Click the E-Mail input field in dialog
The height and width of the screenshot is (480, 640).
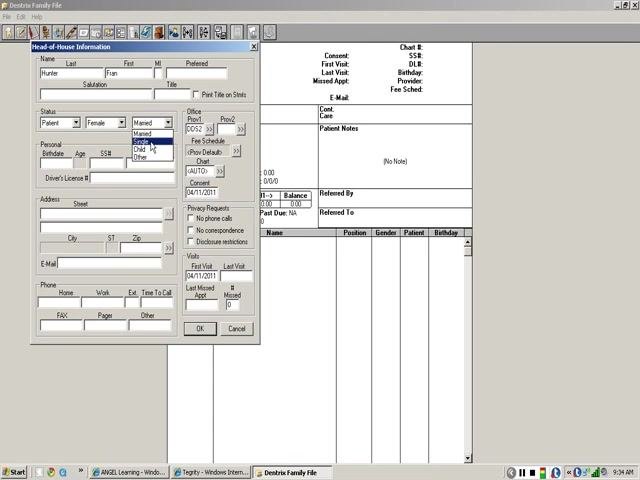(110, 263)
